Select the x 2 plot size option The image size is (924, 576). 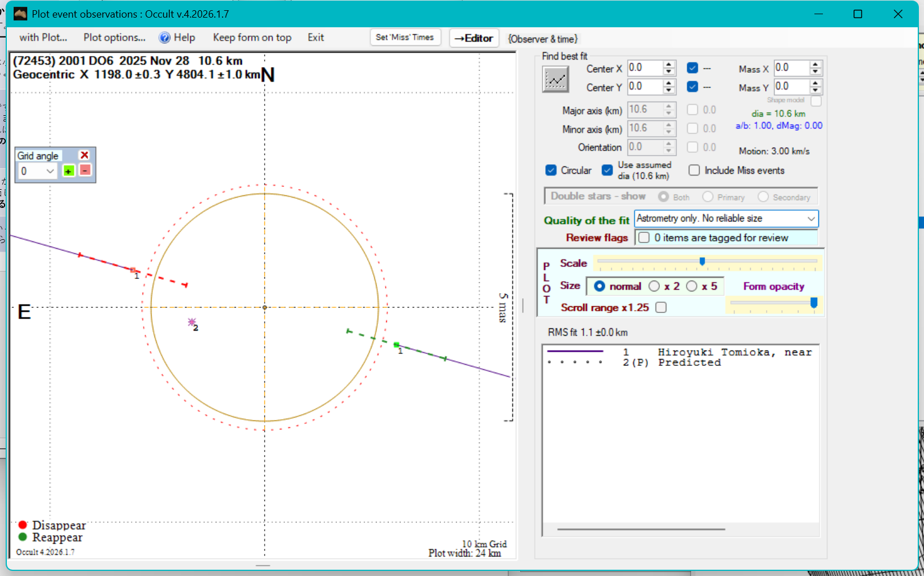654,286
